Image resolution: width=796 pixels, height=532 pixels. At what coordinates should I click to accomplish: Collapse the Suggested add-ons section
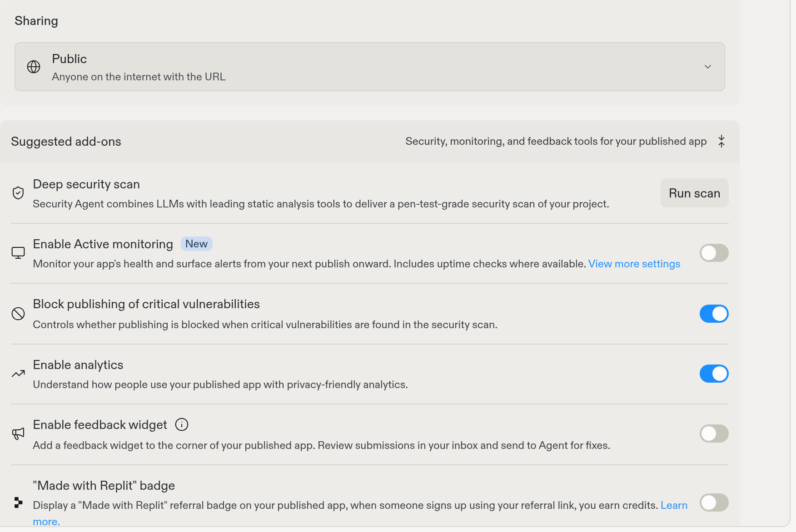click(721, 141)
